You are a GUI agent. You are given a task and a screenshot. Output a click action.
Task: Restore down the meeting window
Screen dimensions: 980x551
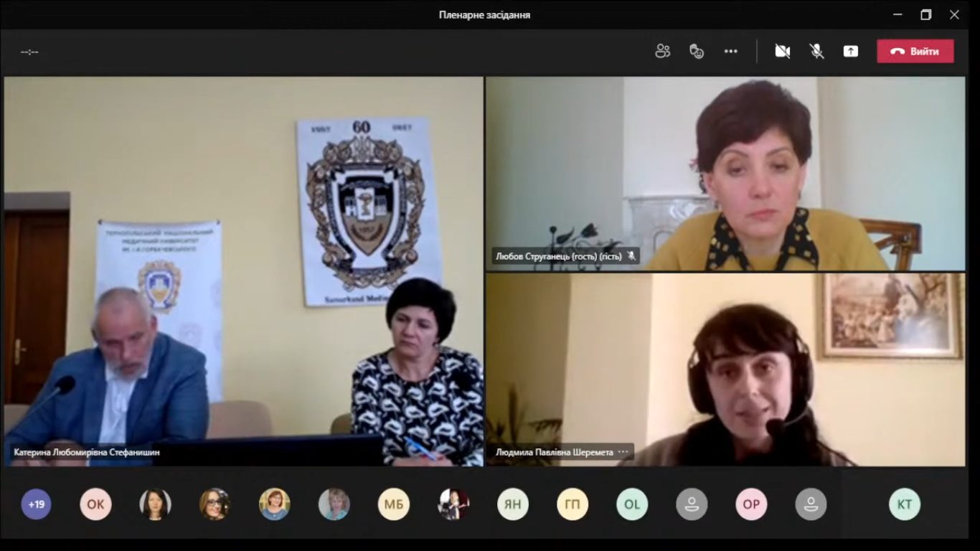pos(925,14)
